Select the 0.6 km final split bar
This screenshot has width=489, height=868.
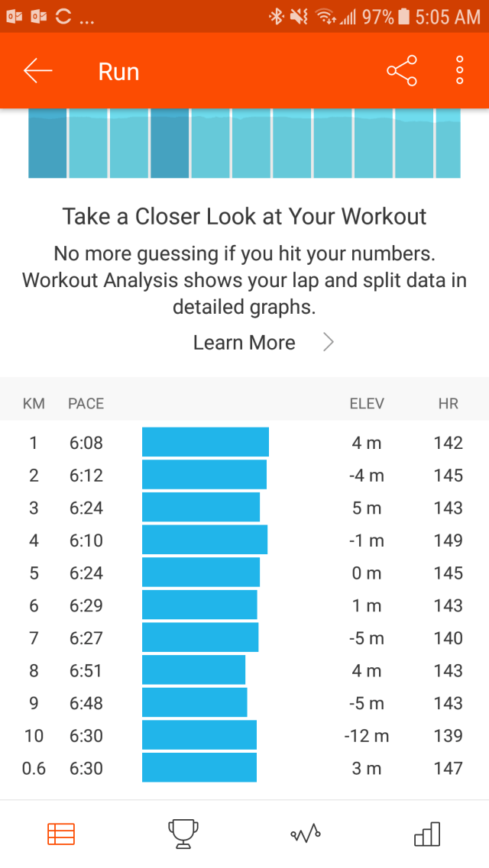(x=199, y=768)
